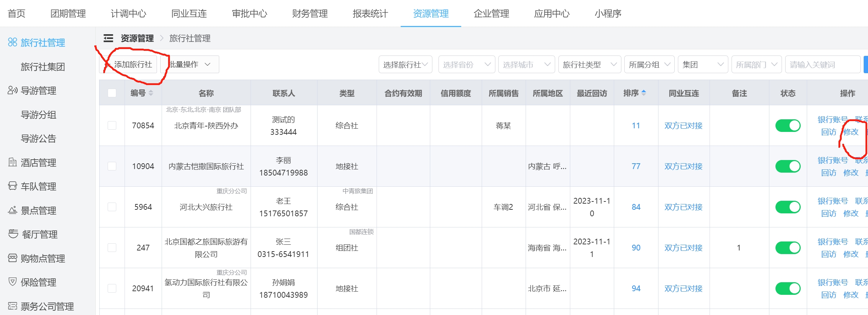Click the 添加旅行社 button
Screen dimensions: 868x315
[129, 65]
